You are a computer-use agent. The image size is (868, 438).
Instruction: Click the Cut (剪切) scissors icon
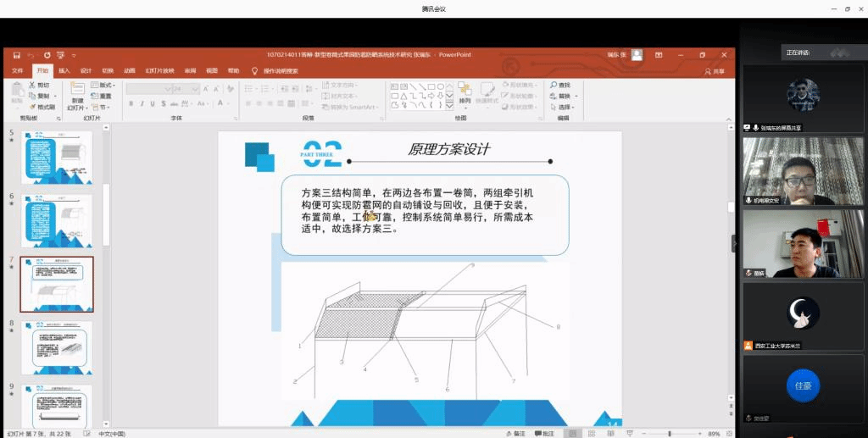[x=32, y=85]
